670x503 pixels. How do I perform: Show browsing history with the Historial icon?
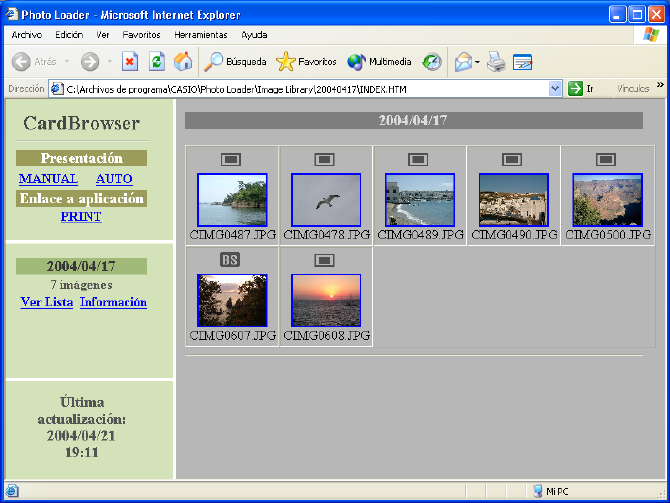[x=432, y=62]
